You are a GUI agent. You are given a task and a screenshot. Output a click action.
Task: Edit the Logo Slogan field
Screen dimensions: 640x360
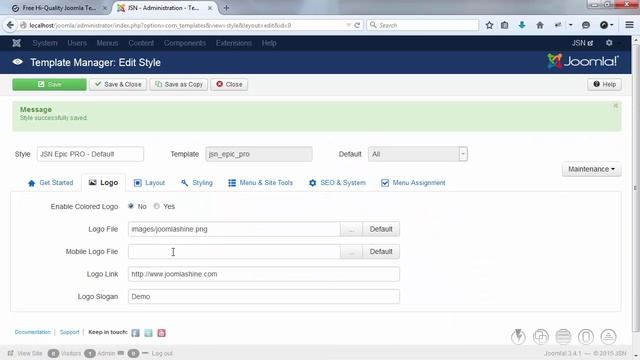point(264,296)
